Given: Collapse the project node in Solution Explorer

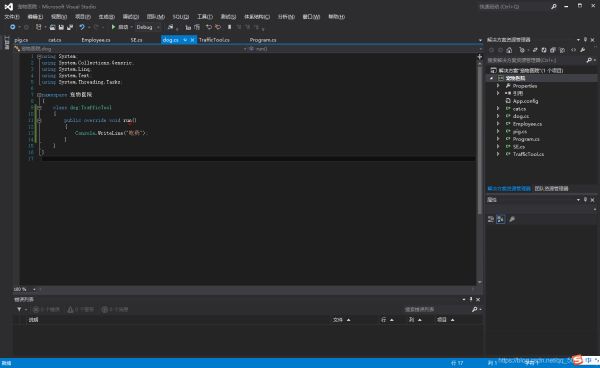Looking at the screenshot, I should (x=492, y=78).
